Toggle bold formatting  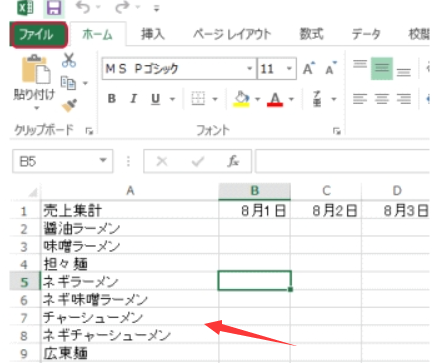pos(112,99)
